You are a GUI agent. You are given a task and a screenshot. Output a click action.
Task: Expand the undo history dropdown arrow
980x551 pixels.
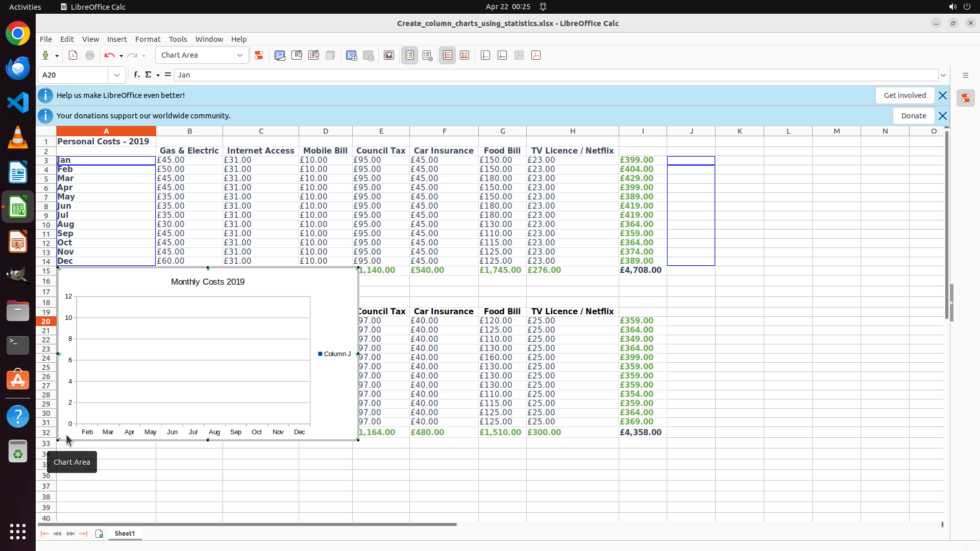[121, 56]
